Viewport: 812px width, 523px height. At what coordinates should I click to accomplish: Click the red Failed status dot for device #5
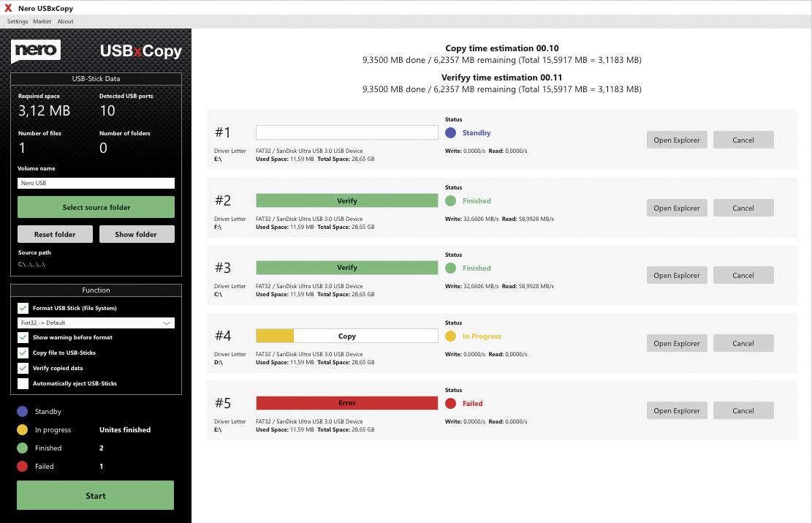click(450, 404)
